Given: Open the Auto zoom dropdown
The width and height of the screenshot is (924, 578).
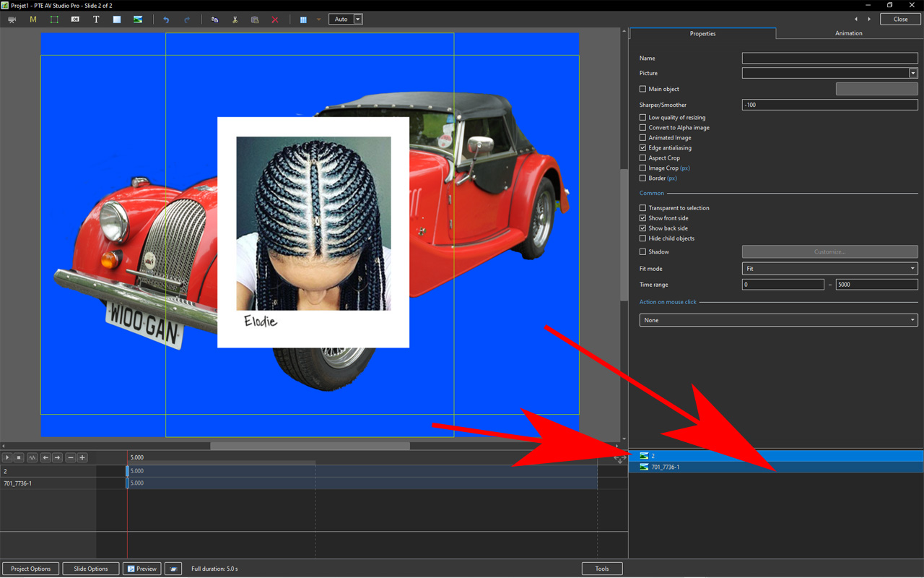Looking at the screenshot, I should point(358,20).
